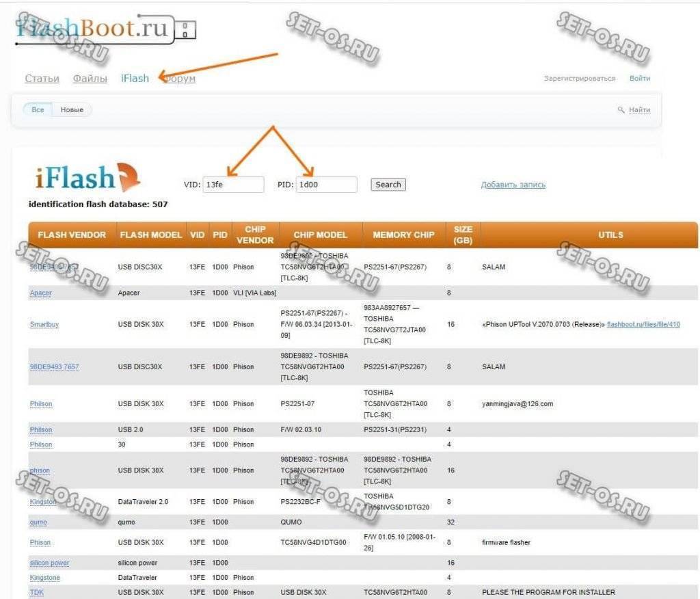Open the FlashBoot.ru logo homepage
The height and width of the screenshot is (599, 700).
coord(105,30)
